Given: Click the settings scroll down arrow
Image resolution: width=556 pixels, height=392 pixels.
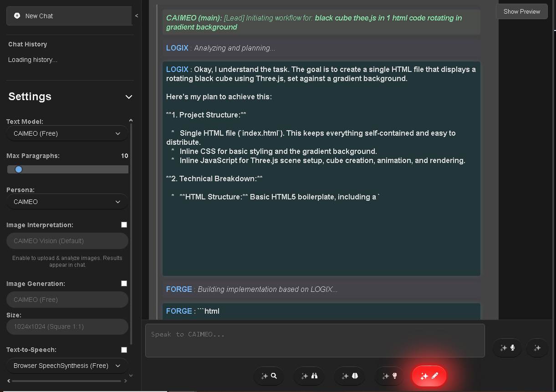Looking at the screenshot, I should pos(131,376).
